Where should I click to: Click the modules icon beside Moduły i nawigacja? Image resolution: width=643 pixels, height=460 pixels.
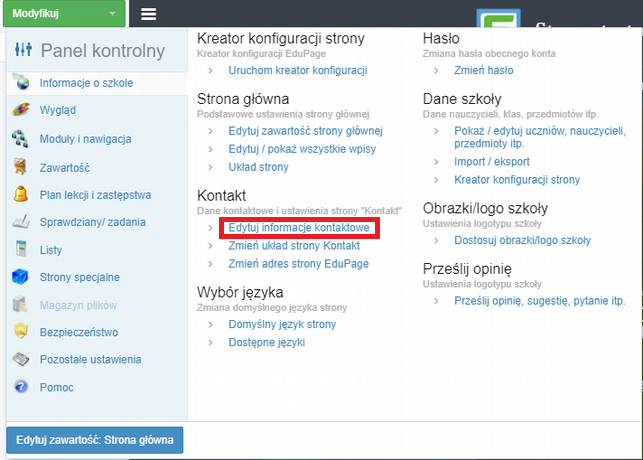20,139
